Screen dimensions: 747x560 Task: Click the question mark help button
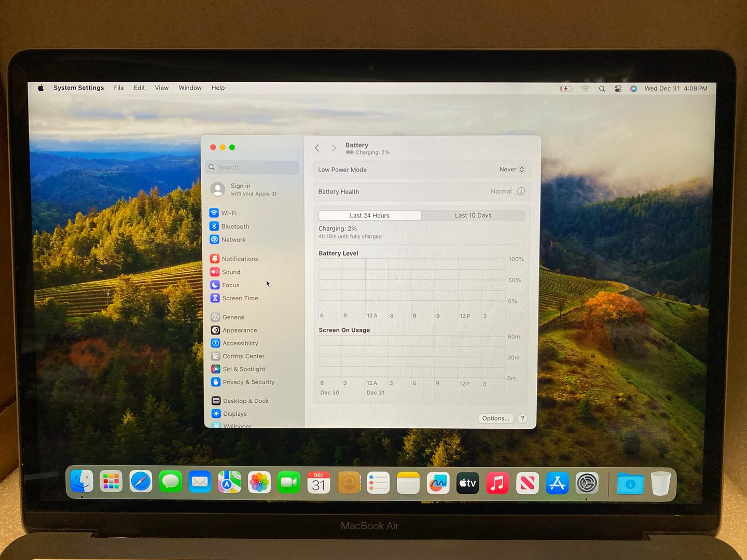522,418
